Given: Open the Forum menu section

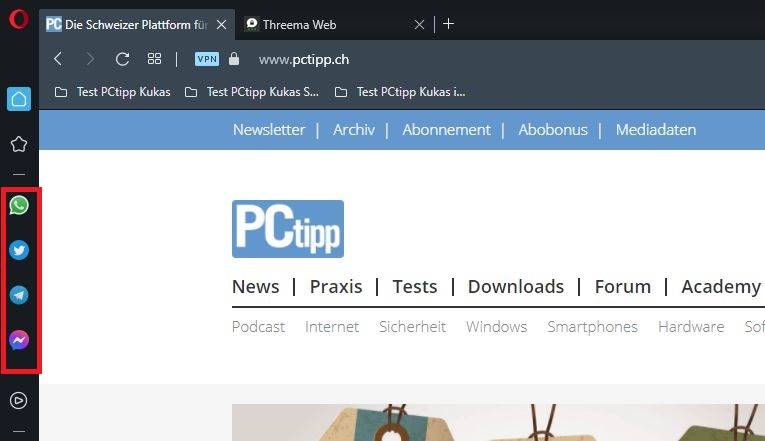Looking at the screenshot, I should point(623,286).
